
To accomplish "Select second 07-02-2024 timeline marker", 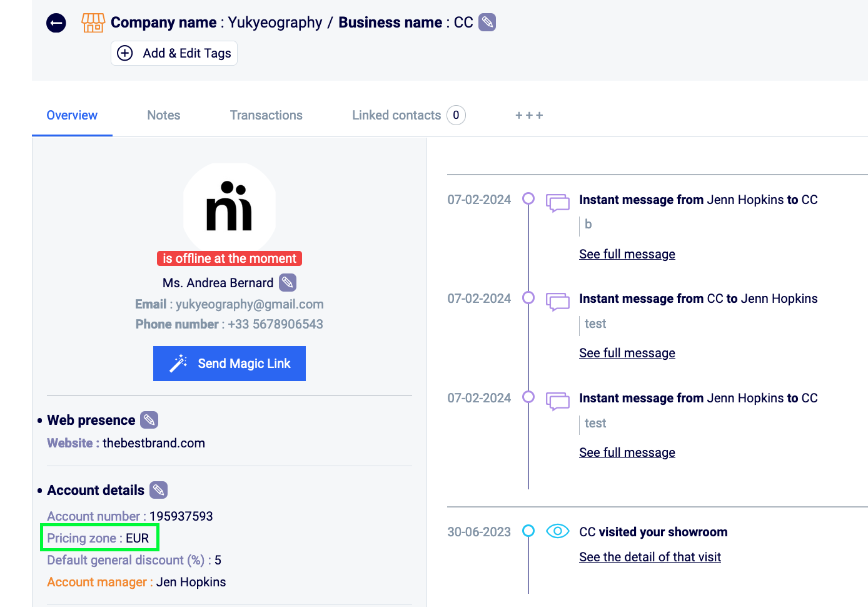I will [528, 298].
